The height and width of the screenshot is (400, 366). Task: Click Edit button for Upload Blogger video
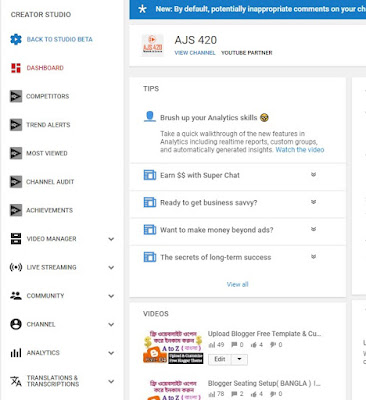tap(220, 359)
